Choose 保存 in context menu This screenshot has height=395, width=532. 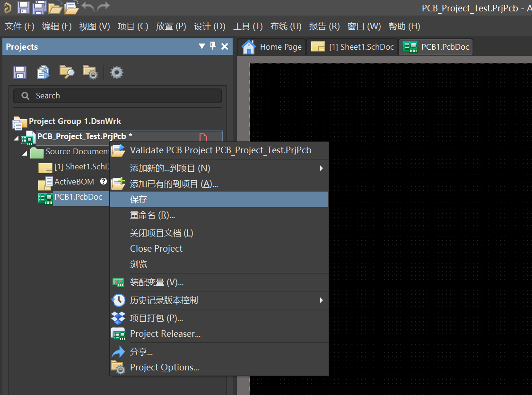click(219, 200)
